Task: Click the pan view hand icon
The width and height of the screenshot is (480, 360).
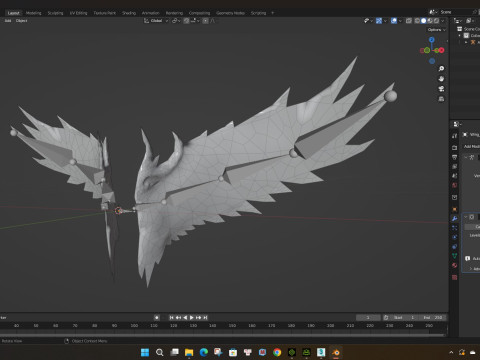Action: [x=441, y=79]
